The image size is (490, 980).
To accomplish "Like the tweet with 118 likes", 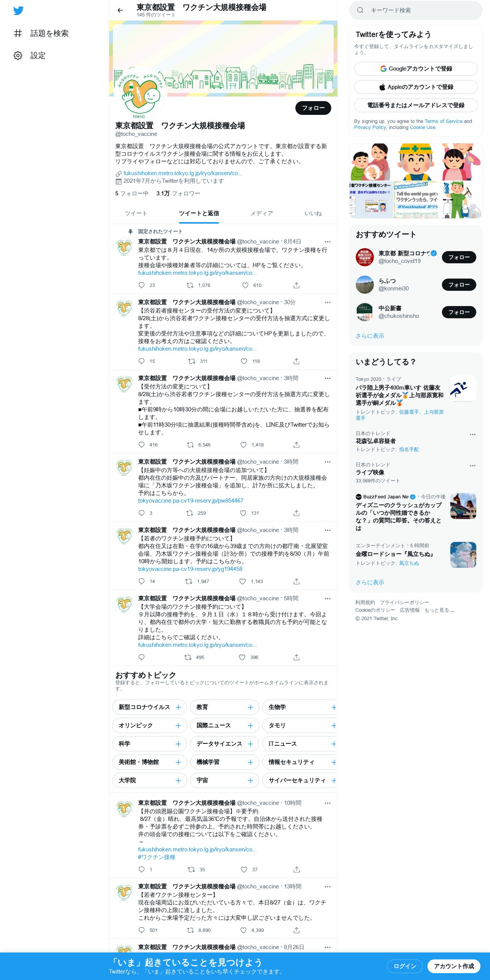I will 244,361.
